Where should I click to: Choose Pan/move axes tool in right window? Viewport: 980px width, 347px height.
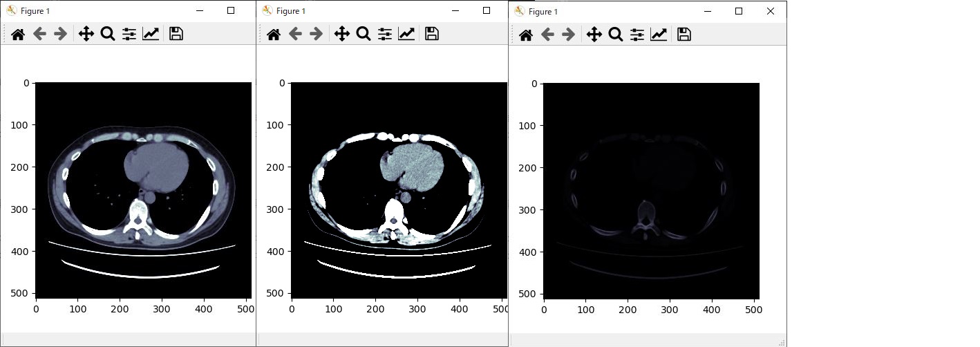click(594, 35)
